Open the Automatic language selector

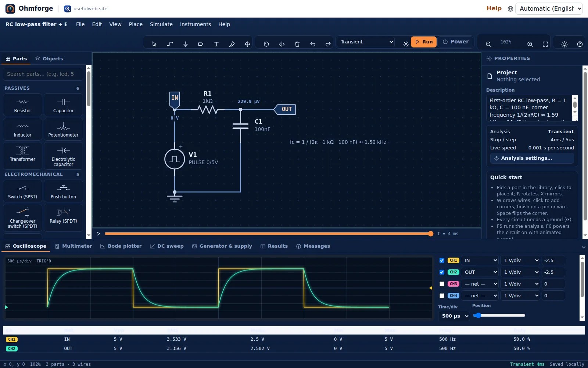pos(549,8)
